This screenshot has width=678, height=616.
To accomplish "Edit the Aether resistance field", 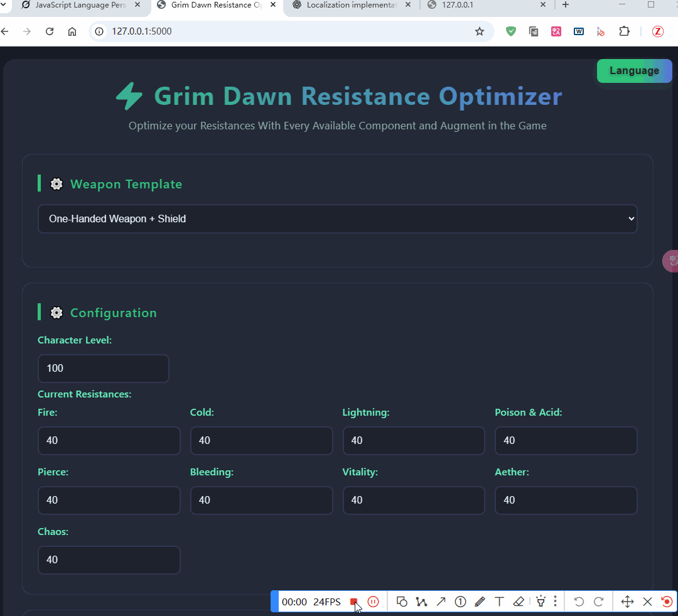I will [x=566, y=500].
